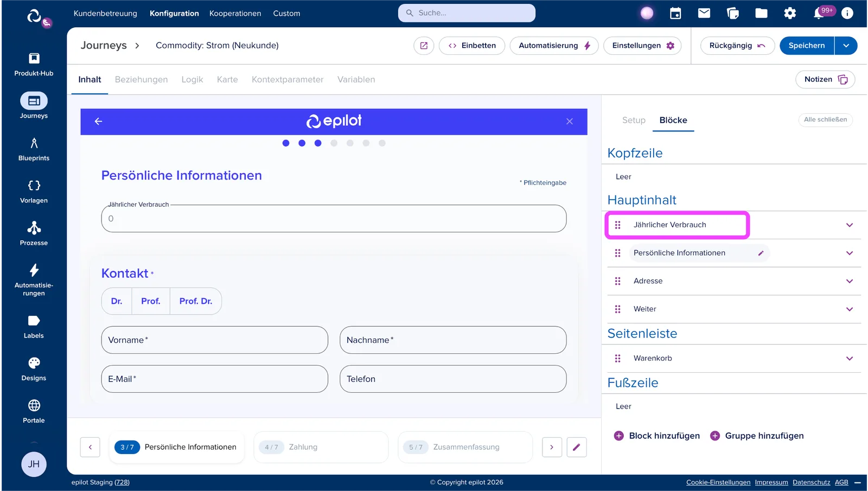868x491 pixels.
Task: Open Portale globe icon
Action: (x=34, y=405)
